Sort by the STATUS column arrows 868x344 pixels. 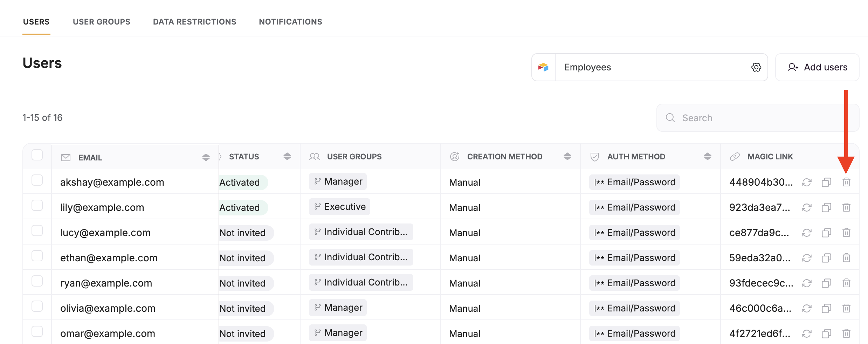(x=287, y=156)
